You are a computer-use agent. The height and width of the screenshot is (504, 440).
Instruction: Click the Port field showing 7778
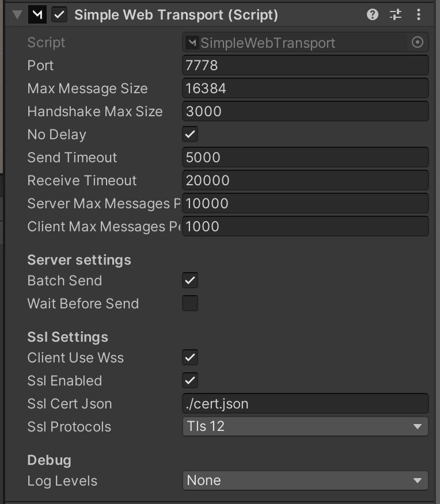coord(305,66)
